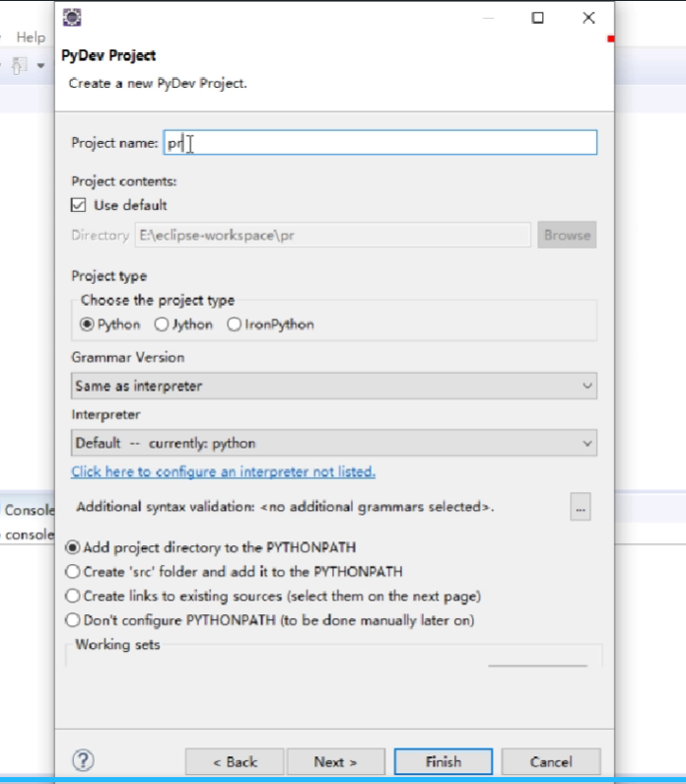Screen dimensions: 686x784
Task: Click the Directory path field
Action: pyautogui.click(x=333, y=235)
